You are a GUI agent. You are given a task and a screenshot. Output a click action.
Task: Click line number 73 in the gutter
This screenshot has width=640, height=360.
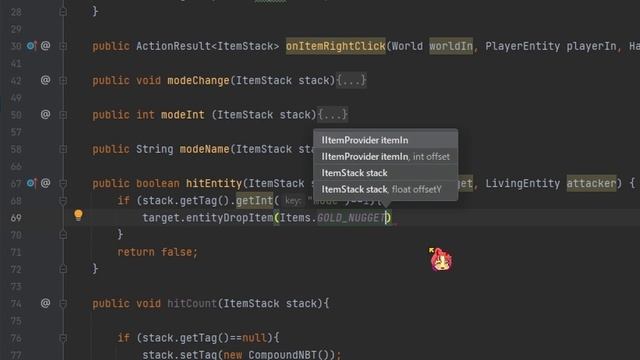16,287
